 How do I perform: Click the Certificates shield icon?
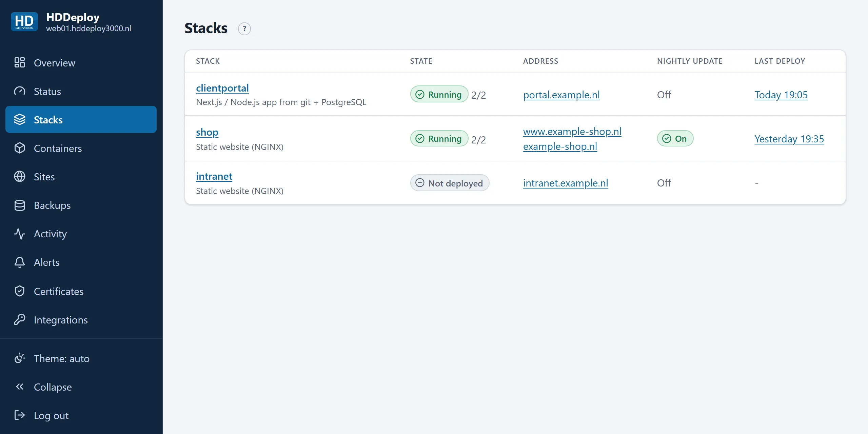(x=20, y=291)
